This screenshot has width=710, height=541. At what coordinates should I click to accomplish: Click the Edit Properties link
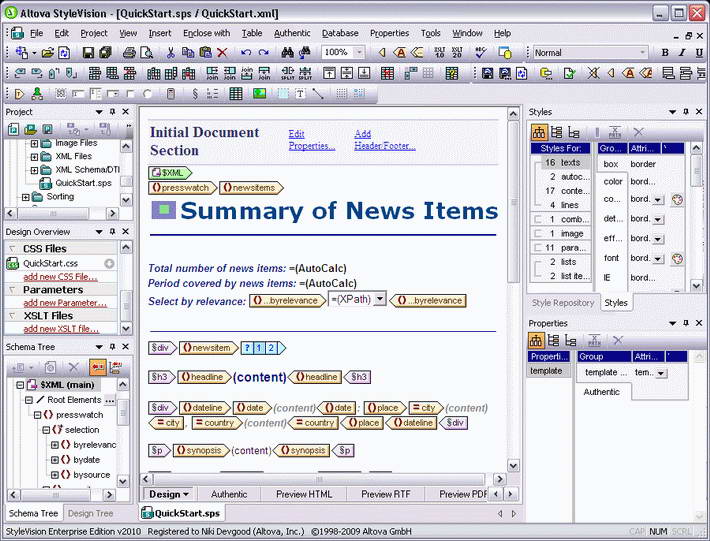(312, 140)
